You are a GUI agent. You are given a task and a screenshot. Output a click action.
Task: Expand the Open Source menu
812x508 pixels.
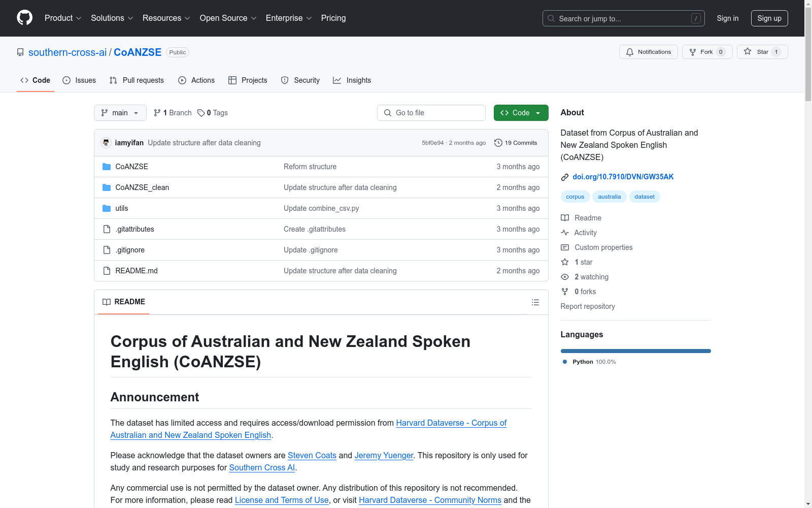228,18
